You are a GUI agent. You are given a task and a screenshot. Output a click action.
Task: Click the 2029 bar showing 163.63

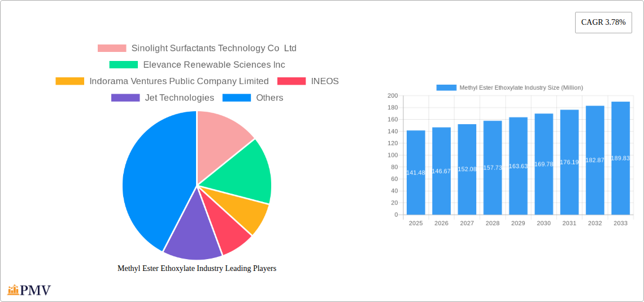[519, 166]
